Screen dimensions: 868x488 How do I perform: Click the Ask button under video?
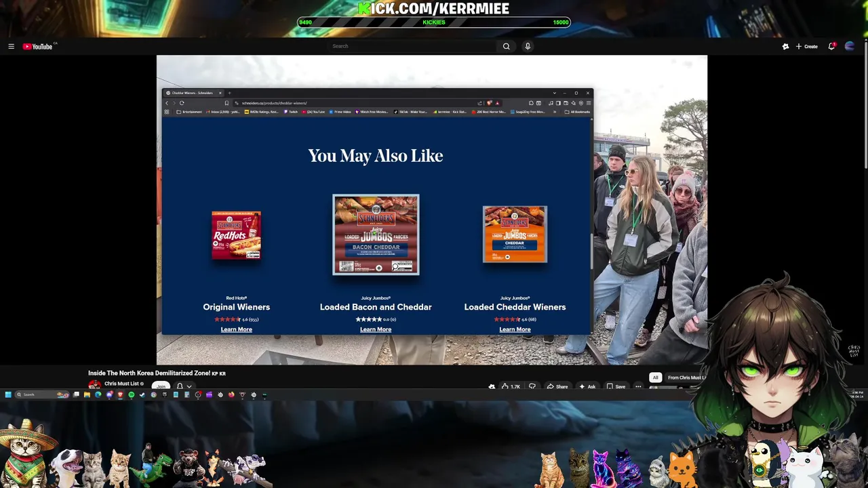[587, 386]
